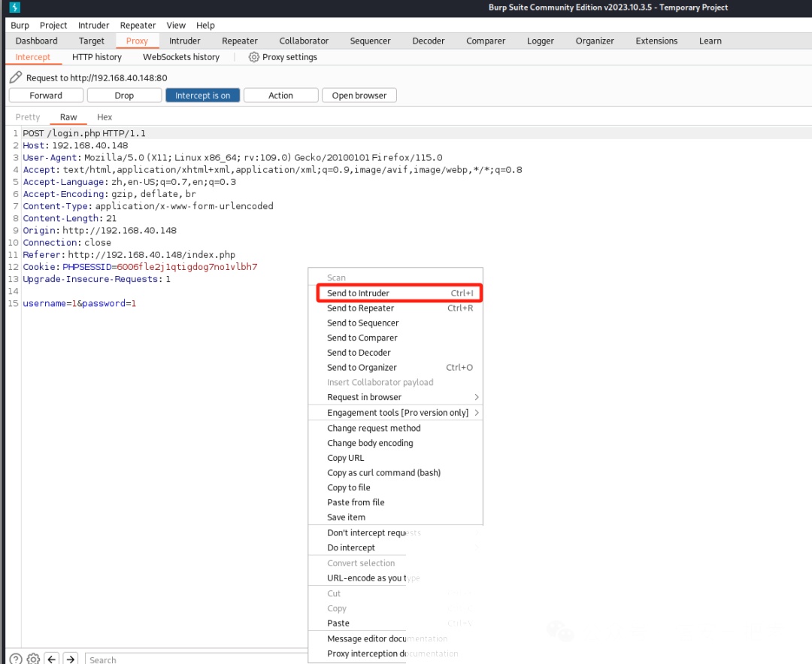The height and width of the screenshot is (664, 812).
Task: Select the Proxy tab
Action: coord(137,41)
